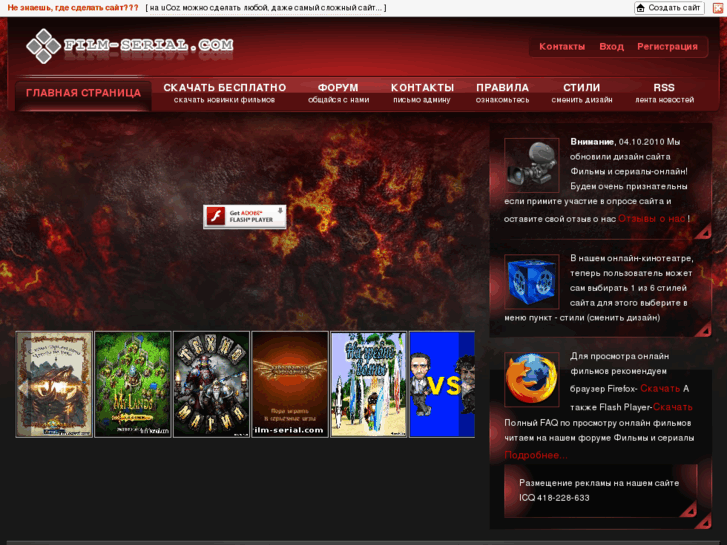Open the Стили design switcher menu
The height and width of the screenshot is (545, 727).
pyautogui.click(x=581, y=93)
